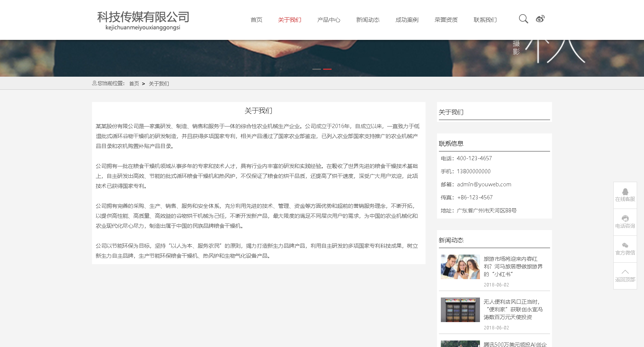Open 电话咨询 phone consult widget
The height and width of the screenshot is (347, 644).
click(625, 222)
